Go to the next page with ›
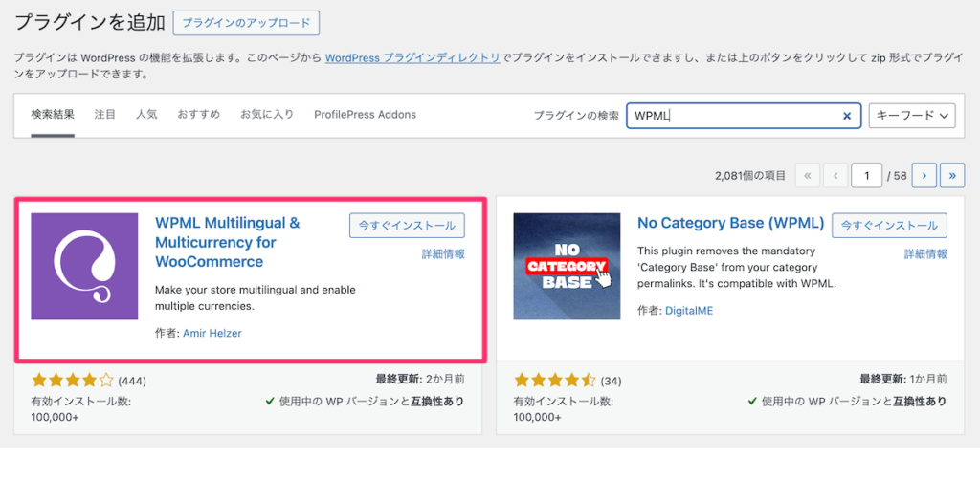 (x=924, y=176)
